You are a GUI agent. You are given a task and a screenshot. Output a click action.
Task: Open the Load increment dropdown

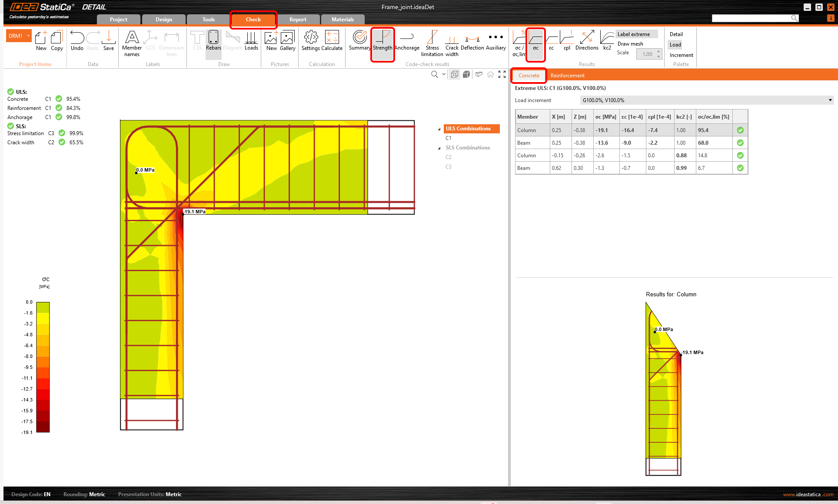coord(830,100)
